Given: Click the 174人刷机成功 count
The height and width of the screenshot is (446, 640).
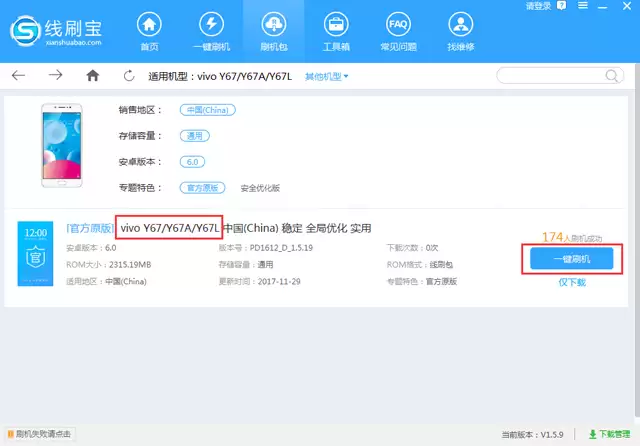Looking at the screenshot, I should pyautogui.click(x=571, y=237).
